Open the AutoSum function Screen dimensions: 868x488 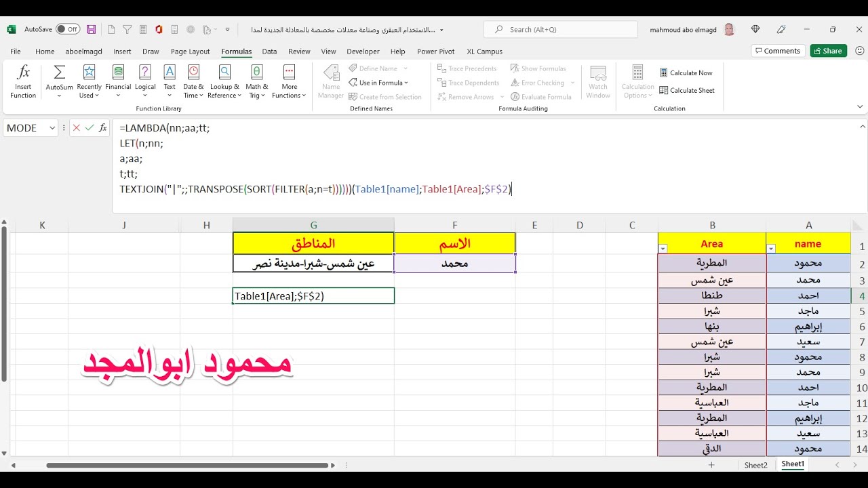(59, 82)
